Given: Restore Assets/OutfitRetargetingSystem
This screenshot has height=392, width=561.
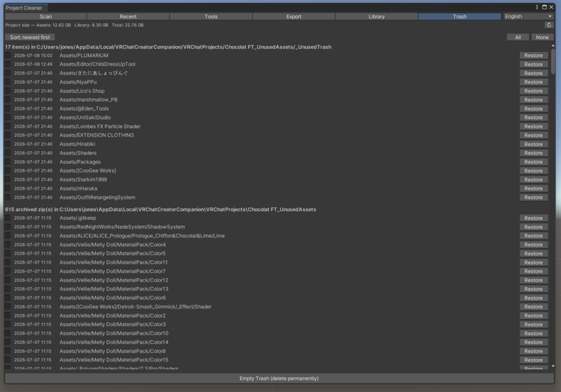Looking at the screenshot, I should click(534, 198).
